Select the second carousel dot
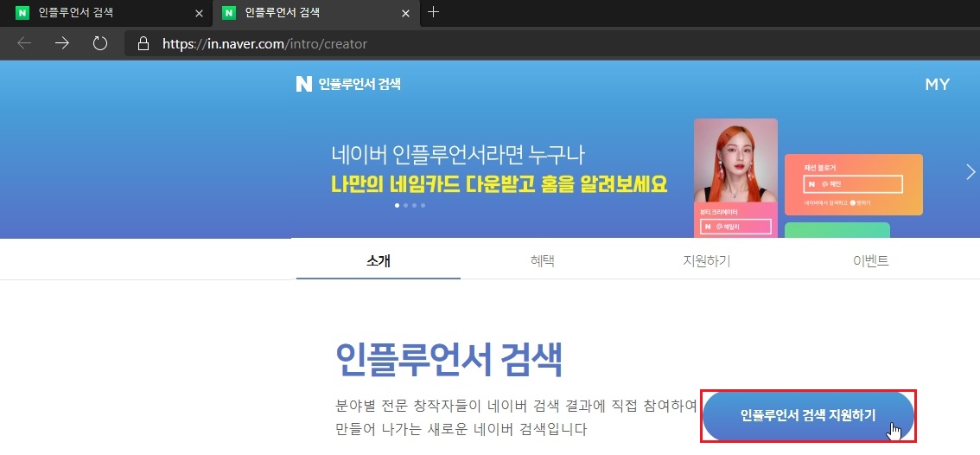Viewport: 980px width, 455px height. coord(405,205)
